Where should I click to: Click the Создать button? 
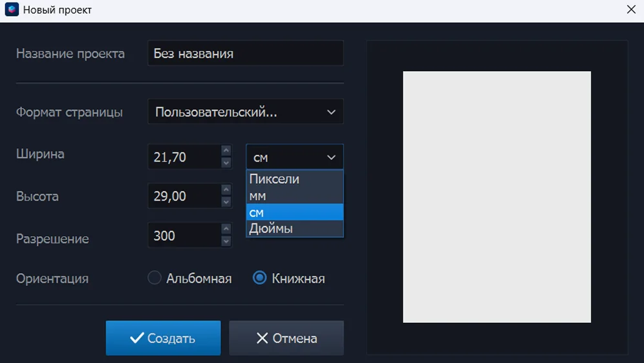[x=163, y=338]
